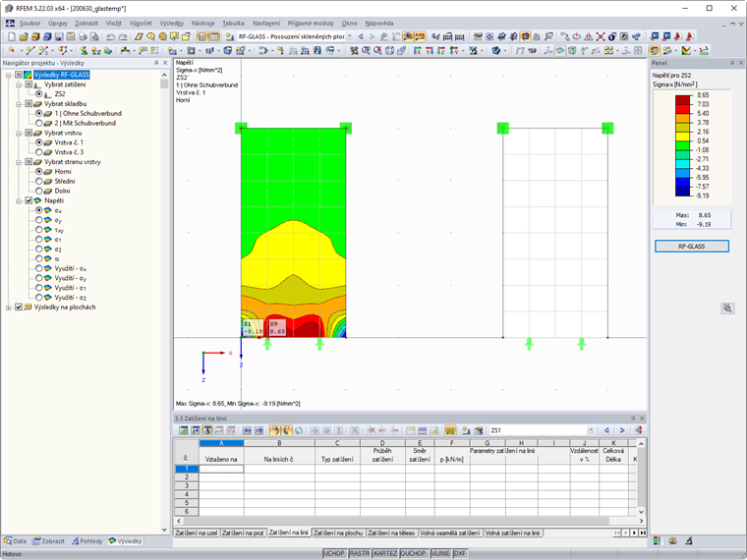
Task: View in Z direction
Action: (x=441, y=50)
